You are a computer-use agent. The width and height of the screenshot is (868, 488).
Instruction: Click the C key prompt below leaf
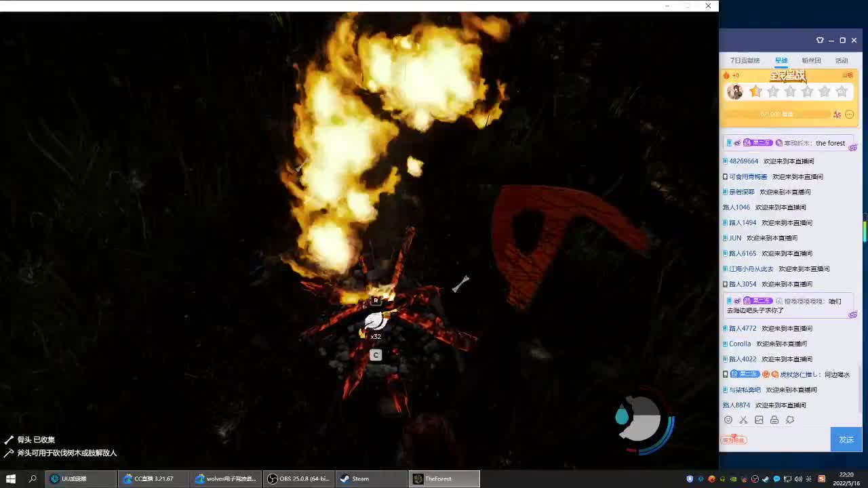[376, 355]
